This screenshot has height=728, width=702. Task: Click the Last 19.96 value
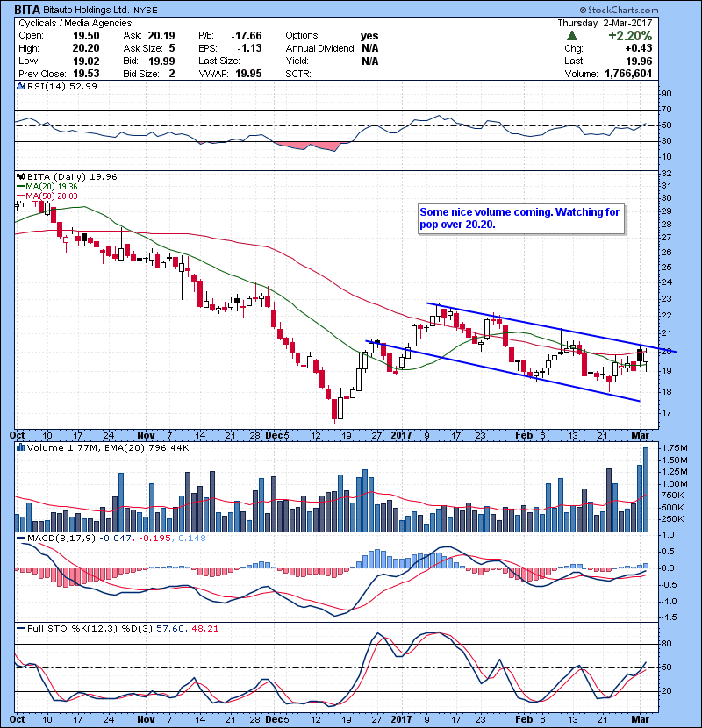[639, 61]
